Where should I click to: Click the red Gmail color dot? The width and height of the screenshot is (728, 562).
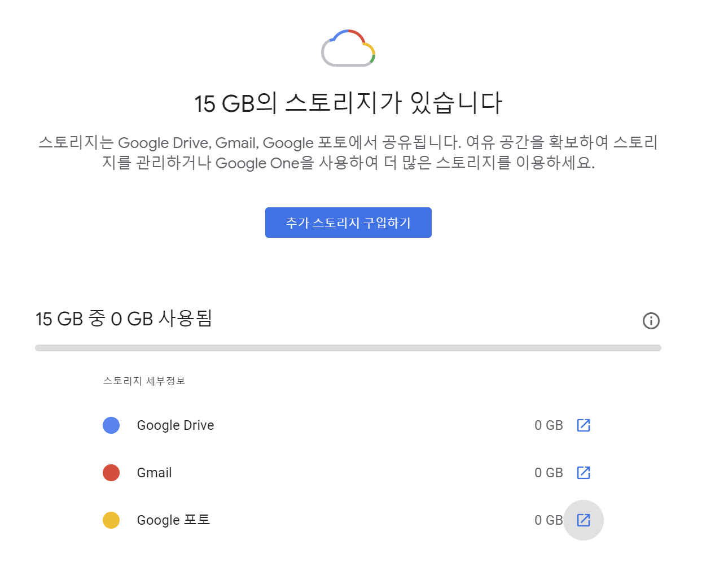point(111,473)
